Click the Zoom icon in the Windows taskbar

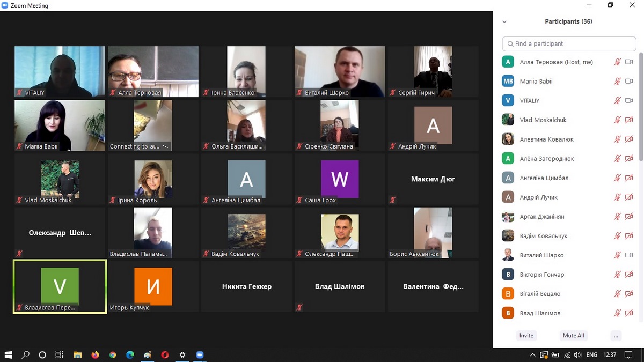click(200, 355)
